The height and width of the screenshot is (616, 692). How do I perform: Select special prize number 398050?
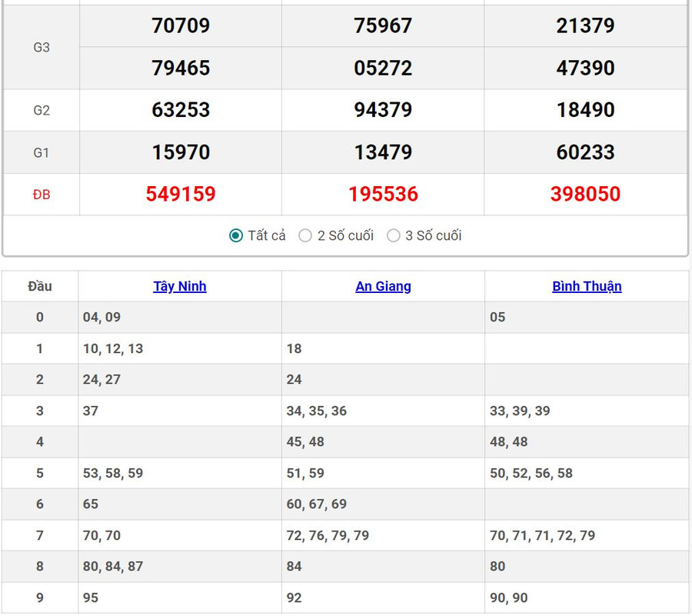coord(585,194)
